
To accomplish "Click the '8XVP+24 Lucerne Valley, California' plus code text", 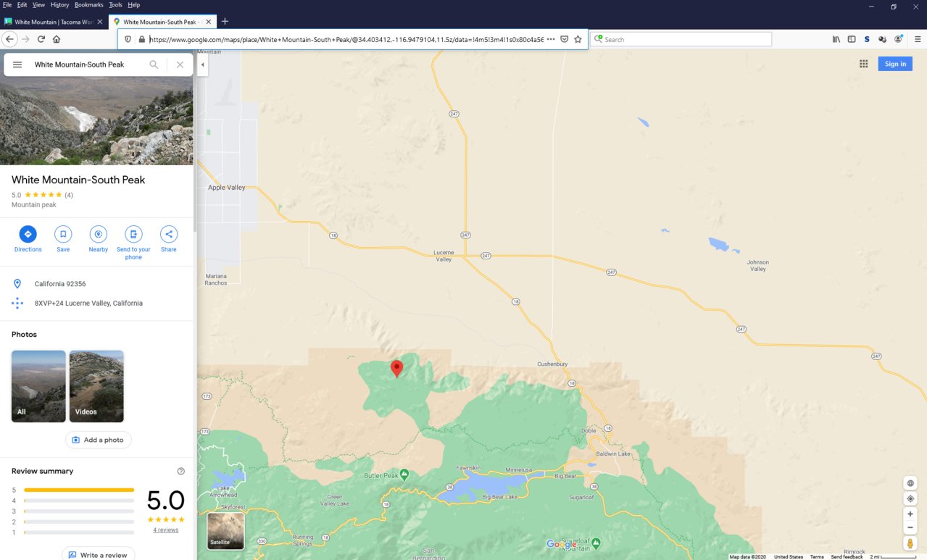I will [x=88, y=304].
